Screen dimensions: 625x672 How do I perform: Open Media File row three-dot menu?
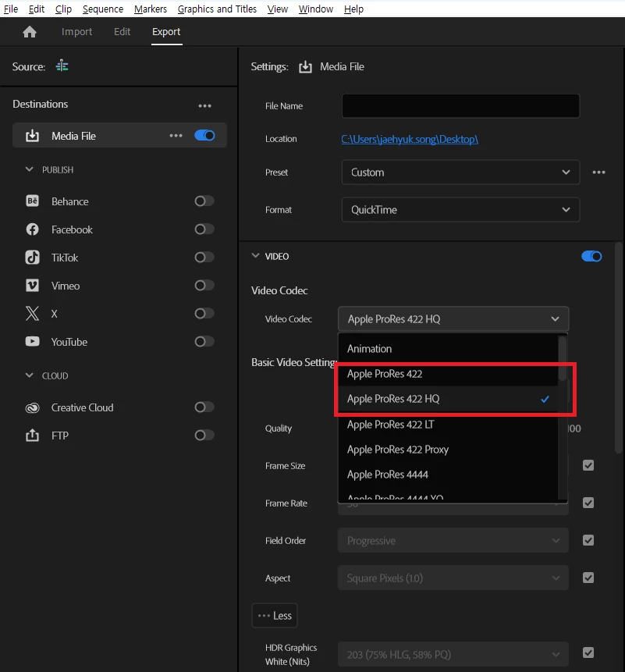[x=176, y=136]
